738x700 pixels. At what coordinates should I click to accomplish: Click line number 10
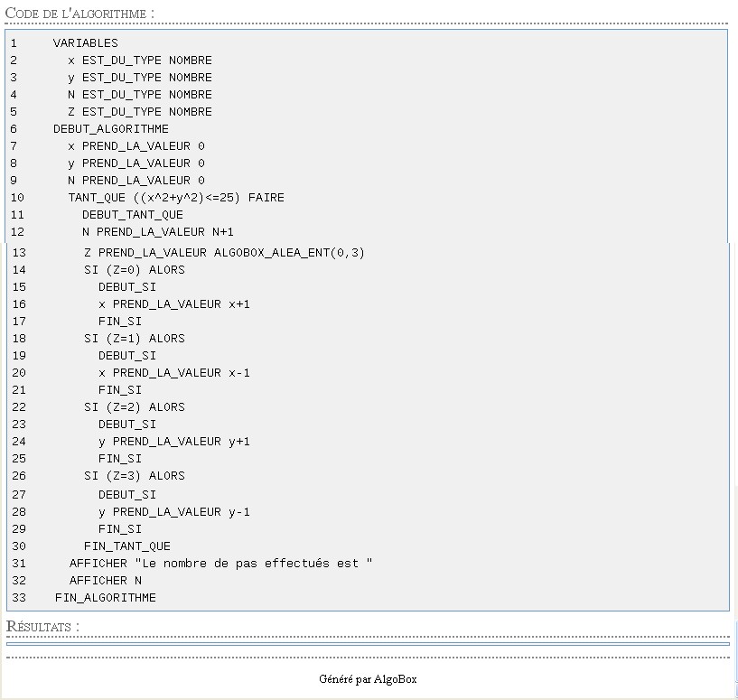[17, 198]
